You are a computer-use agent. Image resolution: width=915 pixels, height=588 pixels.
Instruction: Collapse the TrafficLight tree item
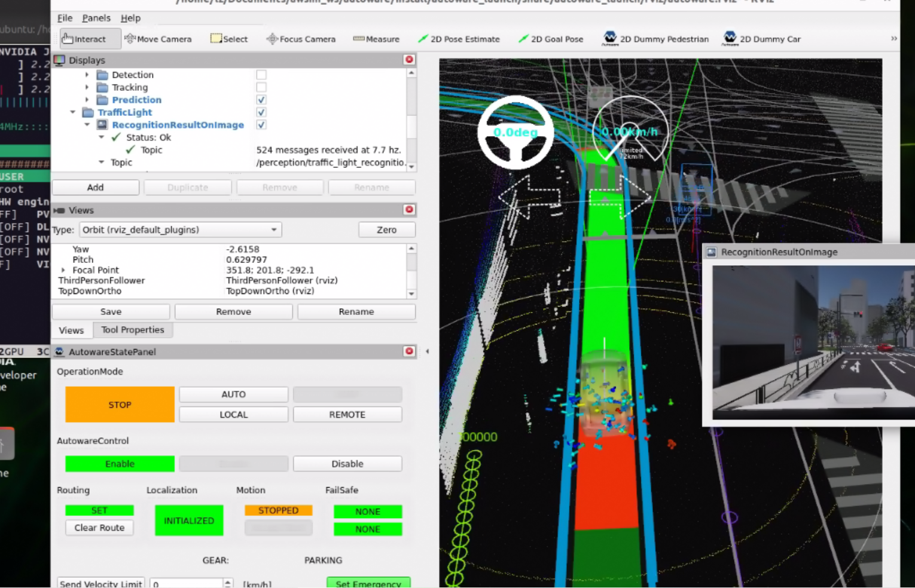click(x=73, y=112)
